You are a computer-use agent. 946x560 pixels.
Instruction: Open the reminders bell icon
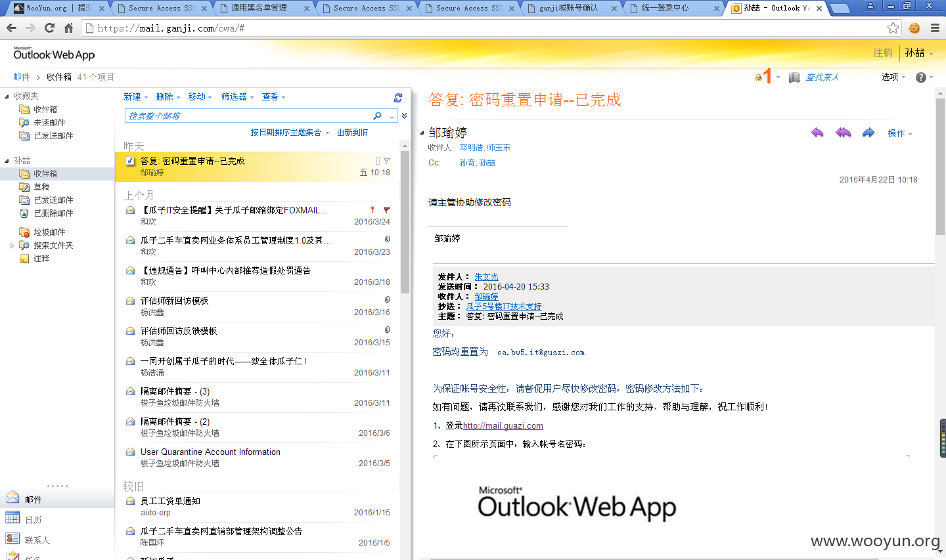(x=758, y=77)
